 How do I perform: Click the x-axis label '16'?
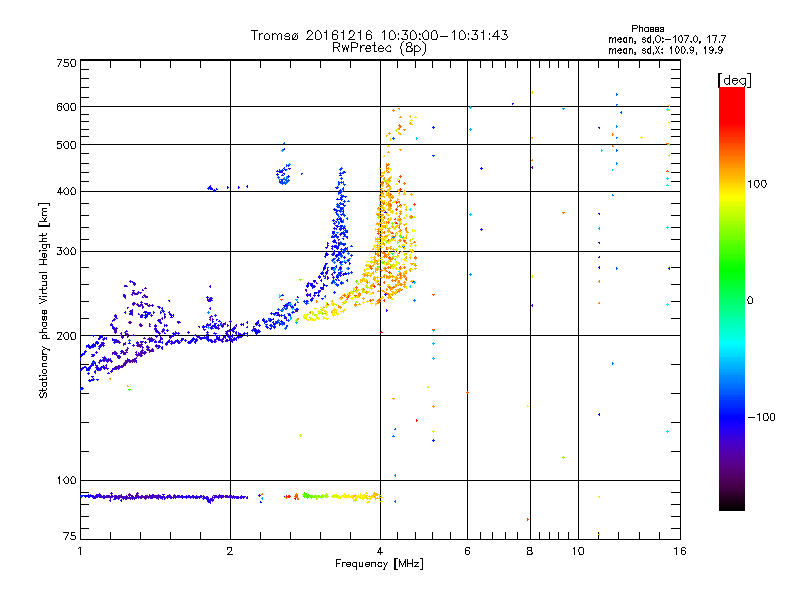click(x=680, y=551)
